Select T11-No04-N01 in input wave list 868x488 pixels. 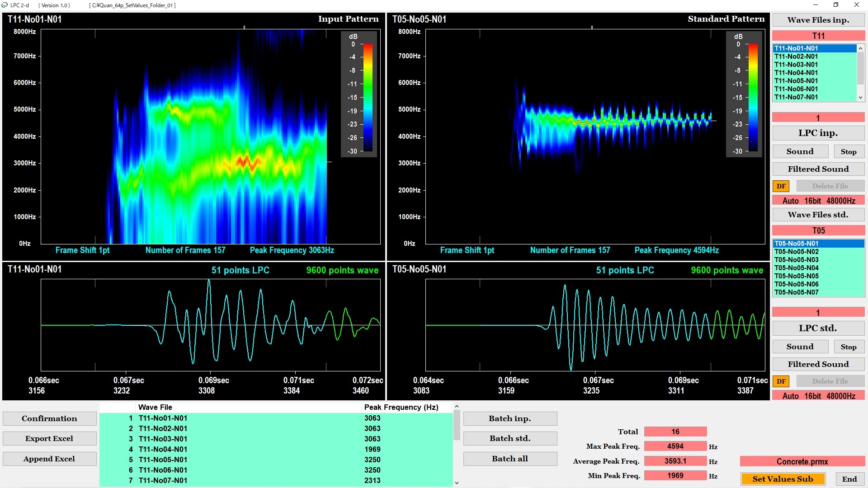click(796, 73)
